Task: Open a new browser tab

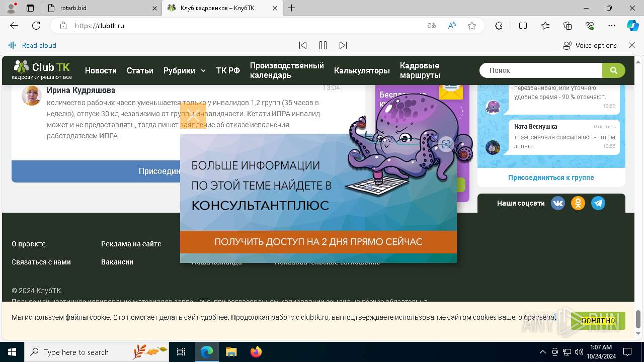Action: tap(292, 8)
